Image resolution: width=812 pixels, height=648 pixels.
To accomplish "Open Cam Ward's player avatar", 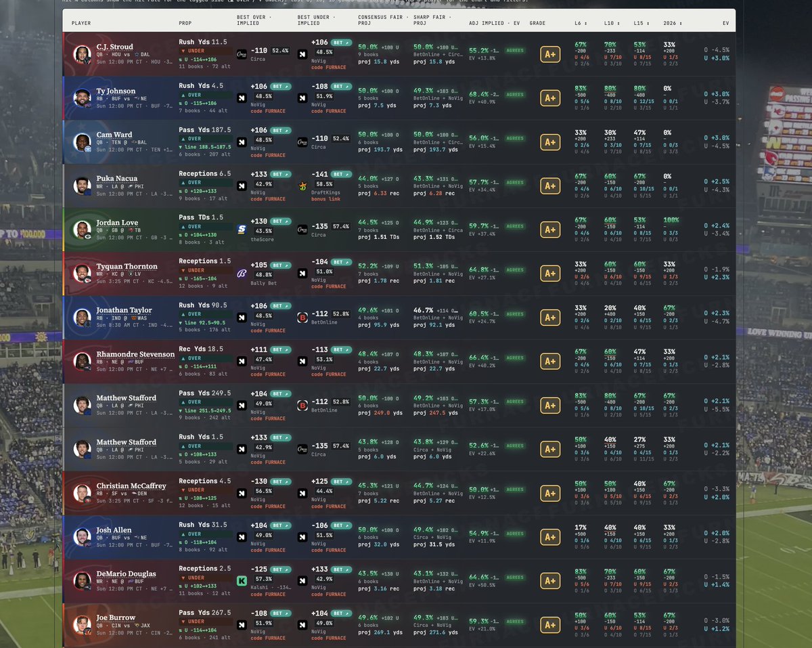I will (82, 143).
